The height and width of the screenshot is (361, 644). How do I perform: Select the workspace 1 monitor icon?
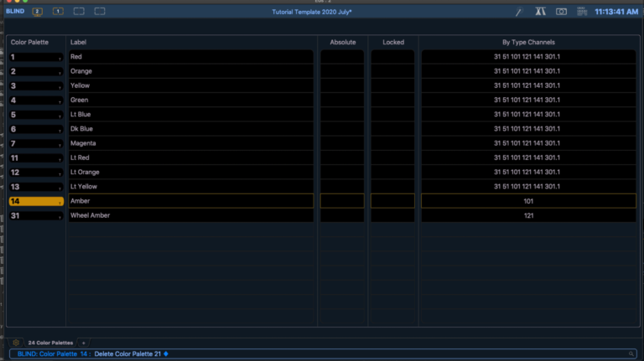click(58, 12)
